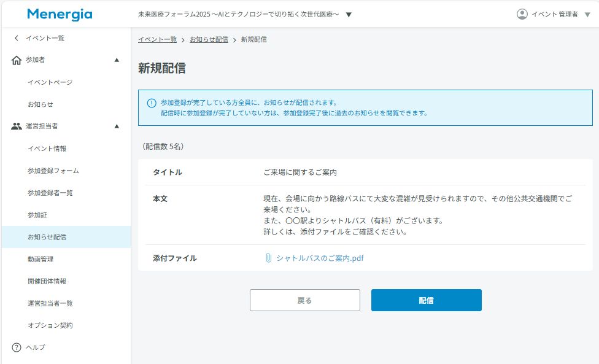Viewport: 599px width, 364px height.
Task: Open ヘルプ in the sidebar
Action: (x=36, y=347)
